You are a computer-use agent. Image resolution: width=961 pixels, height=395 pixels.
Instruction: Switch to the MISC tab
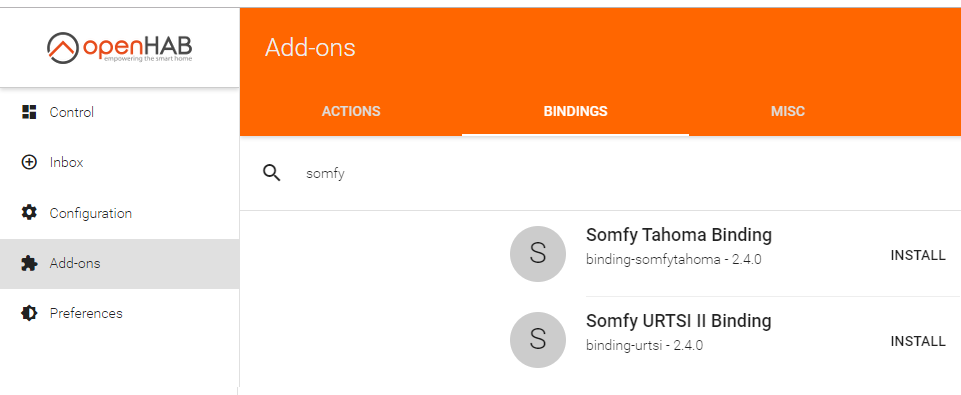point(788,112)
